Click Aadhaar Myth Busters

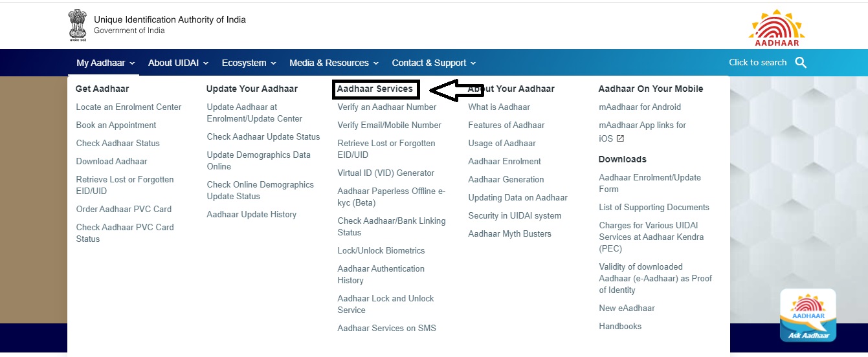pos(510,233)
